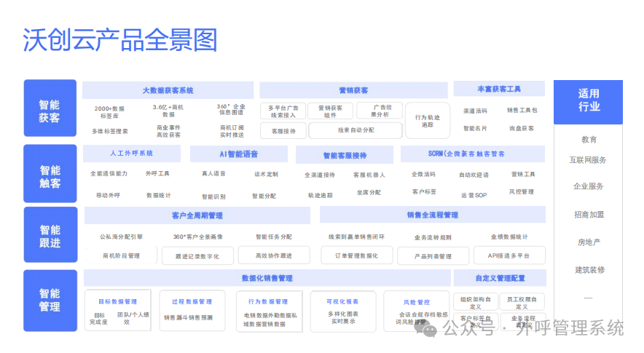Screen dimensions: 644x353
Task: Click 商机订阅实时推送 item
Action: point(232,131)
